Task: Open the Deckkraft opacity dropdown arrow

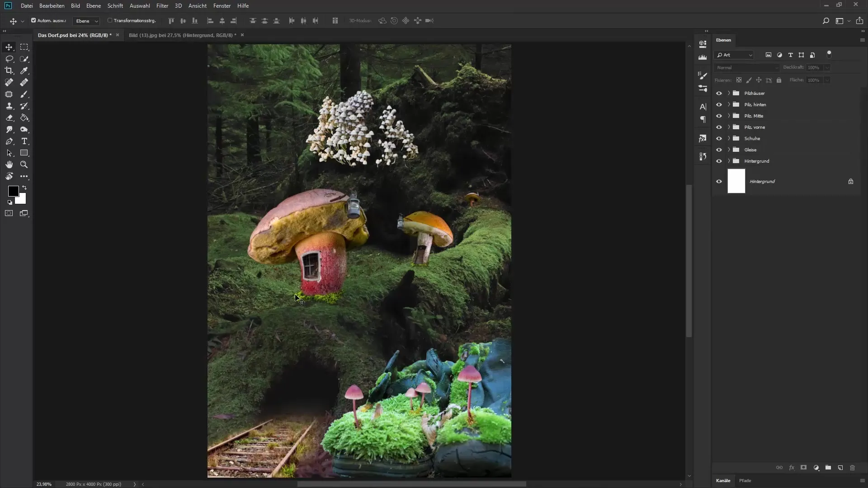Action: point(827,67)
